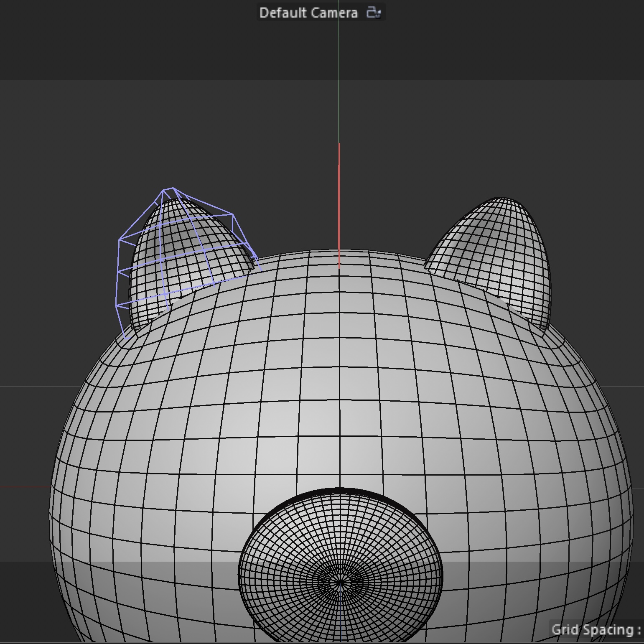Select the round nose sphere at its center pole
Screen dimensions: 644x644
coord(340,582)
